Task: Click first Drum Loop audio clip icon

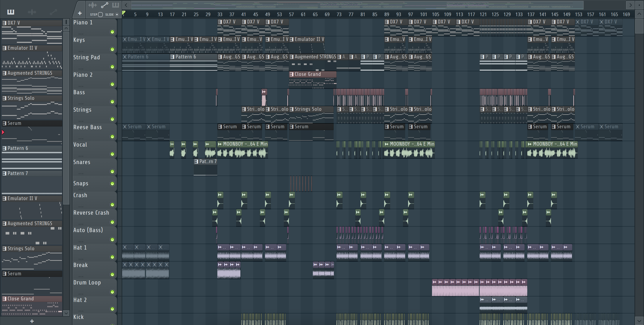Action: coord(435,282)
